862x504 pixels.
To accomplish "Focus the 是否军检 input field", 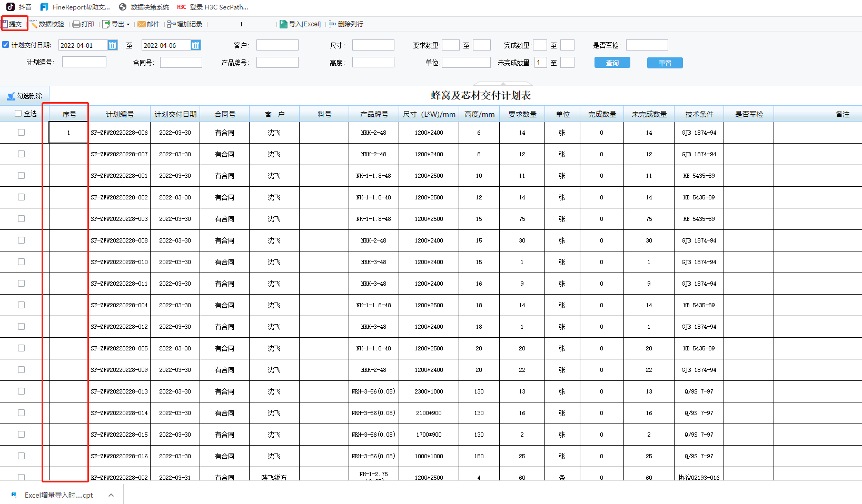I will [647, 45].
